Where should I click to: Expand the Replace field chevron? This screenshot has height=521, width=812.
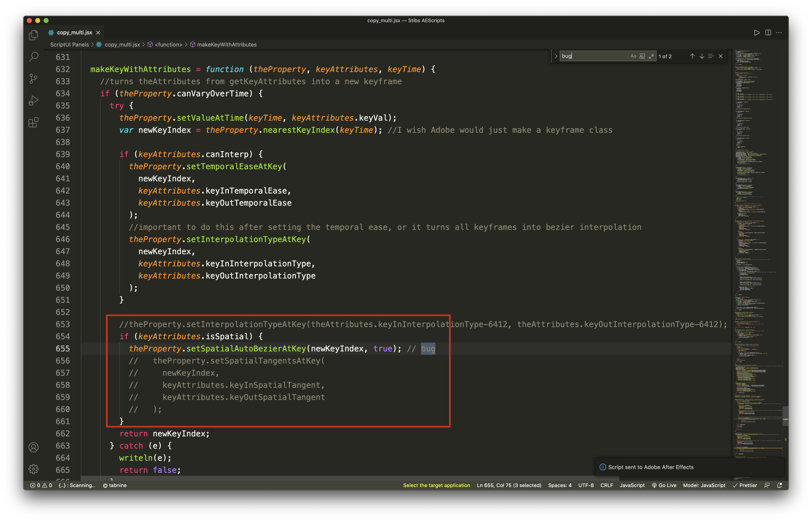(556, 56)
